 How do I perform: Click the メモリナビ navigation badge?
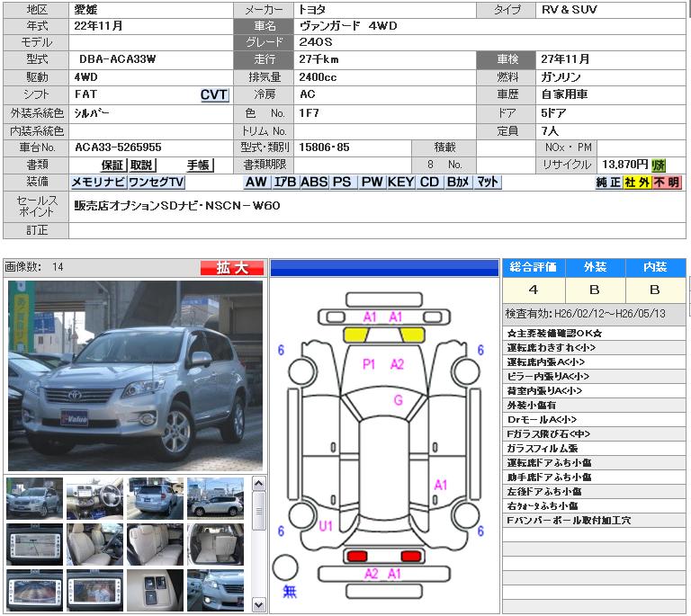click(x=98, y=183)
